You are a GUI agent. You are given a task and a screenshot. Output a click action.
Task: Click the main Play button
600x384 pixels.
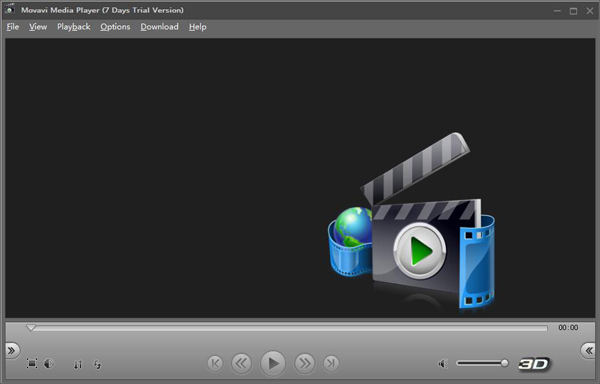[x=273, y=363]
